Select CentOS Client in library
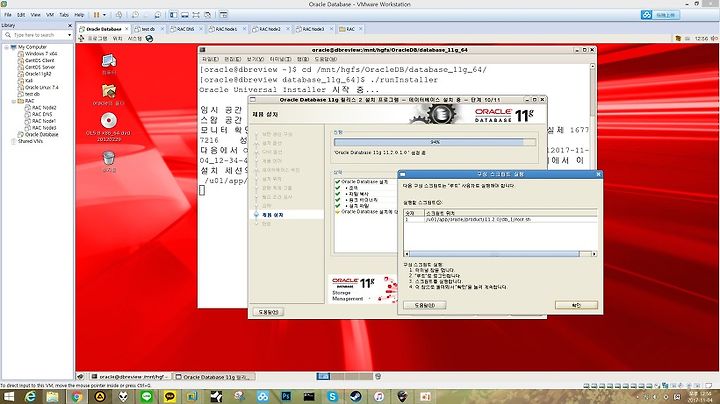720x404 pixels. click(39, 61)
